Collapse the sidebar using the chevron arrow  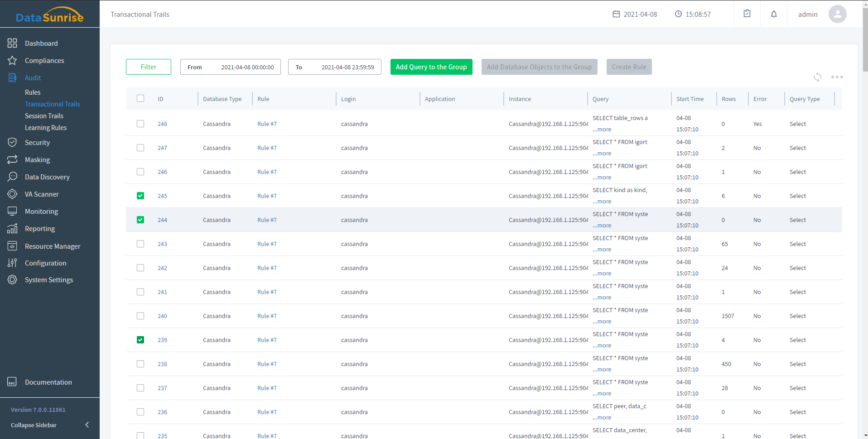87,425
